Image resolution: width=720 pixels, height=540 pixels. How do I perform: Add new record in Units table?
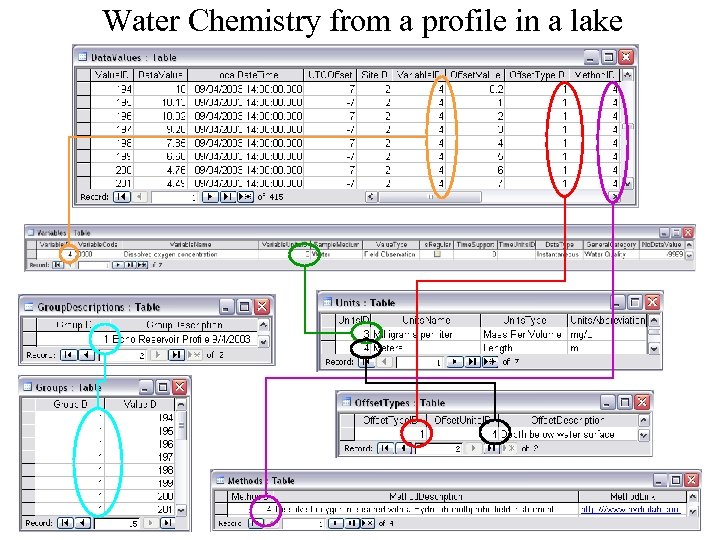490,362
